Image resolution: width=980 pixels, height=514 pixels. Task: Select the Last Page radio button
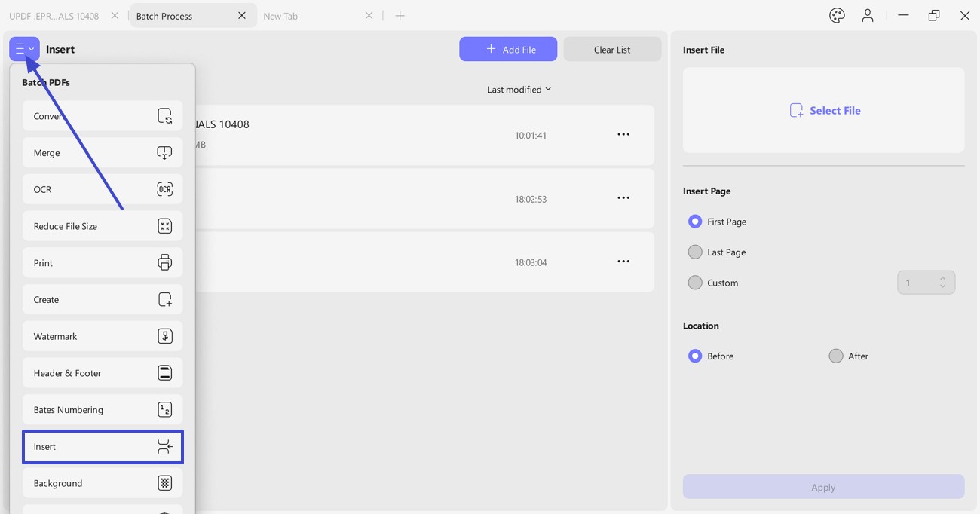coord(695,252)
